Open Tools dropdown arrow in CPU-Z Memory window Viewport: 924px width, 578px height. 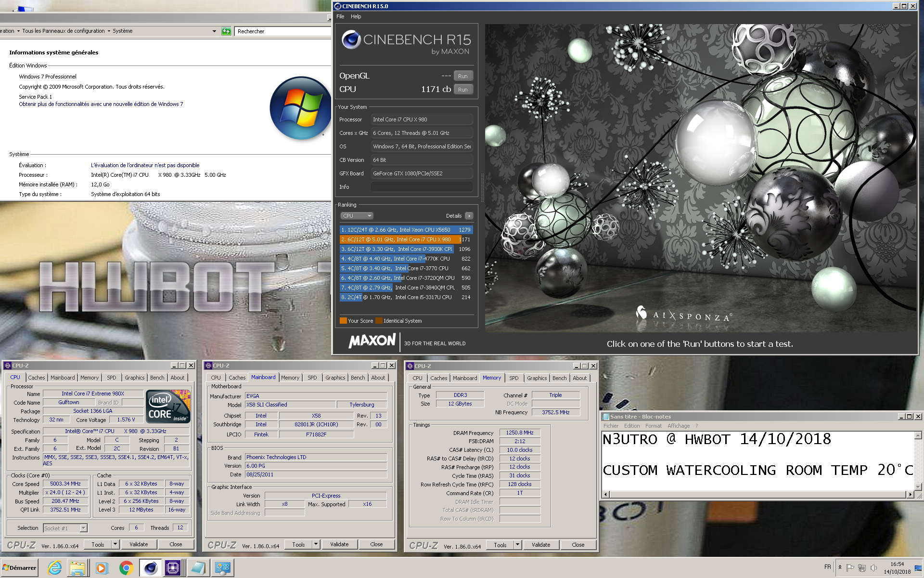tap(517, 545)
